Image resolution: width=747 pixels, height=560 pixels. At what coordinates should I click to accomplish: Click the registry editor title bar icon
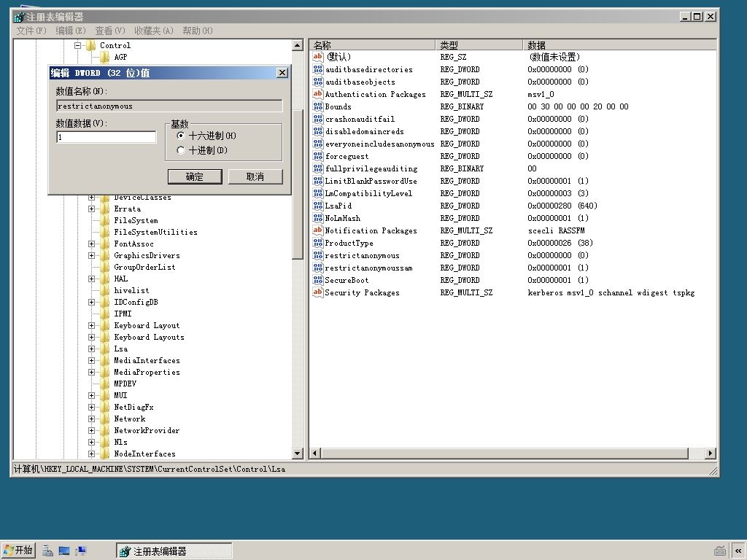(19, 17)
